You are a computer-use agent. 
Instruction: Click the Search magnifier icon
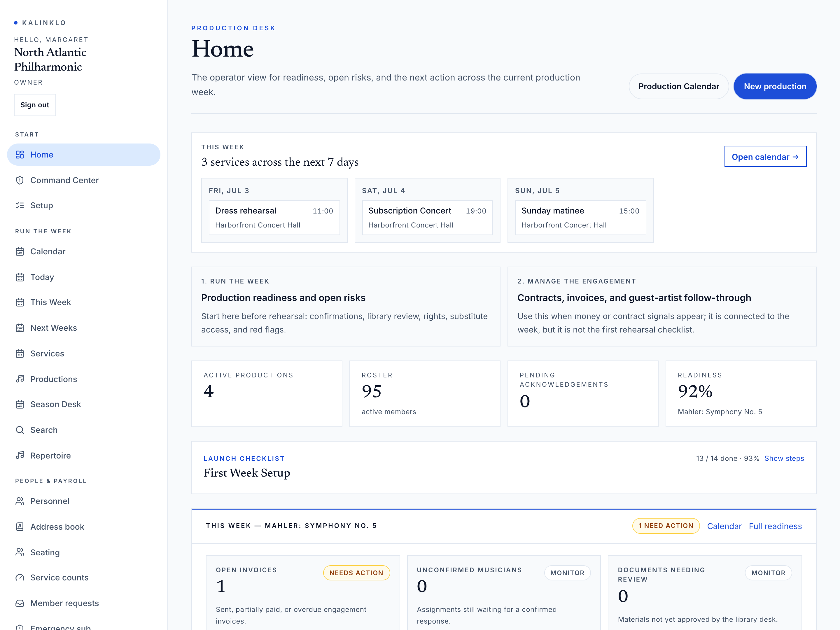20,430
